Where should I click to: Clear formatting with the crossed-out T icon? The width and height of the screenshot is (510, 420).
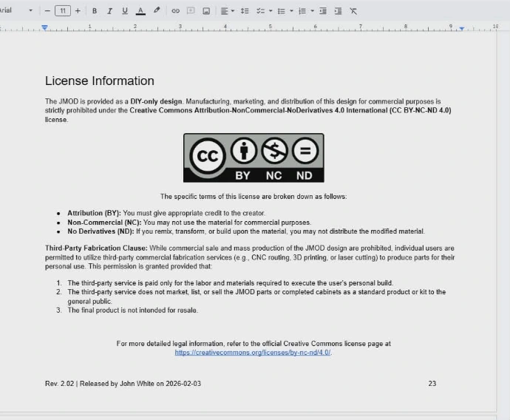click(353, 11)
